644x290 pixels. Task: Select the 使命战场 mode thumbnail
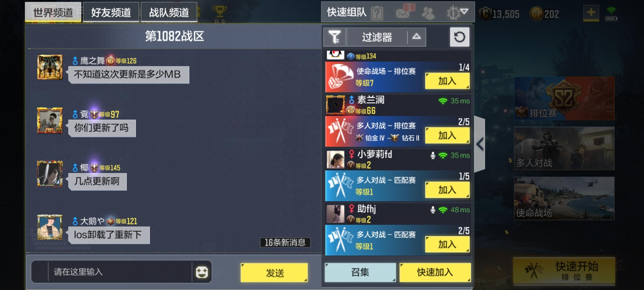(x=564, y=198)
